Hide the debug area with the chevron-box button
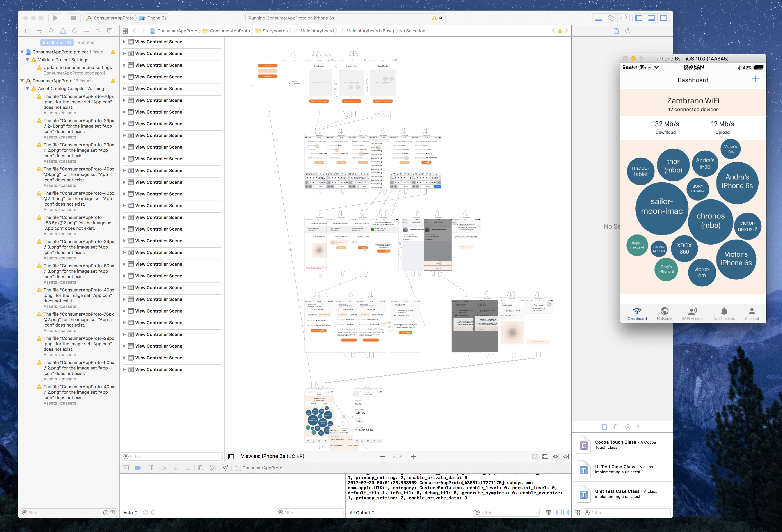782x532 pixels. click(125, 468)
